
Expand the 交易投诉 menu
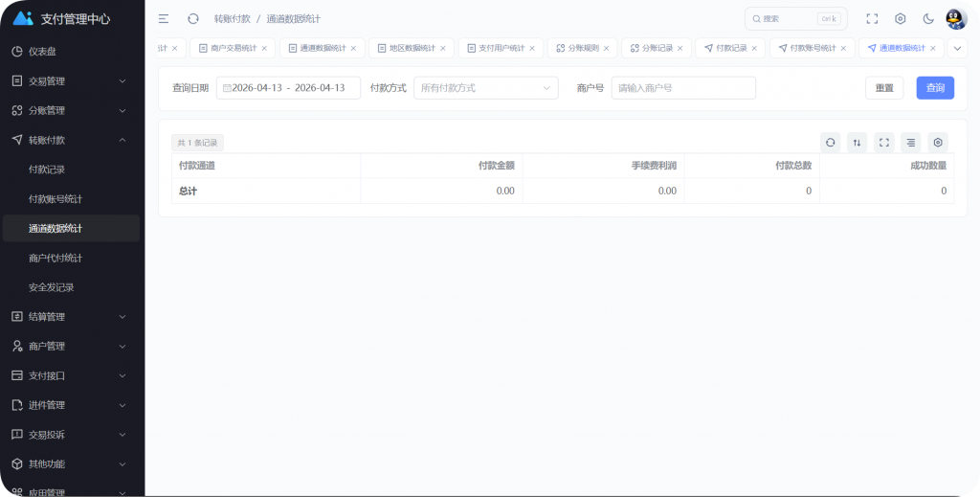click(71, 435)
